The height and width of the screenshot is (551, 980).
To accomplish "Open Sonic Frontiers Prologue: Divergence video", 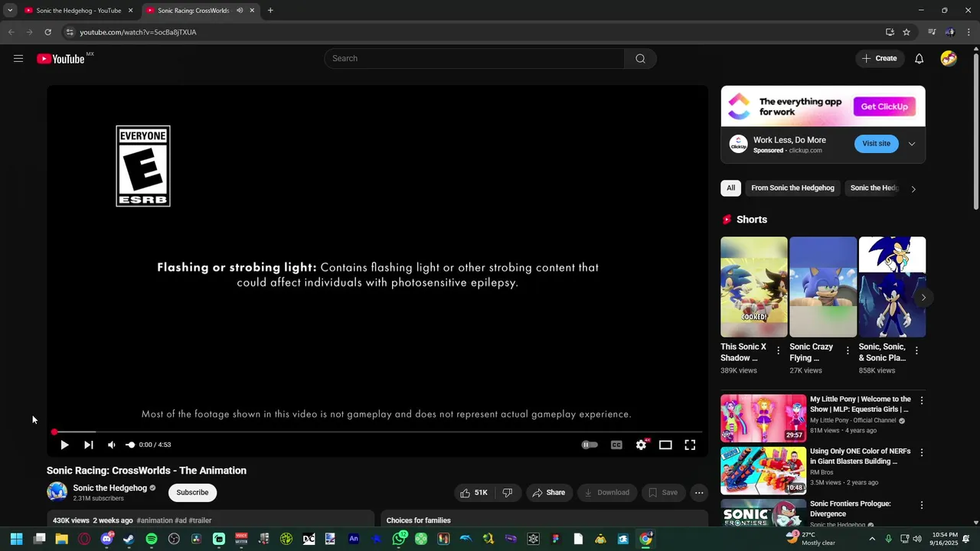I will tap(763, 513).
